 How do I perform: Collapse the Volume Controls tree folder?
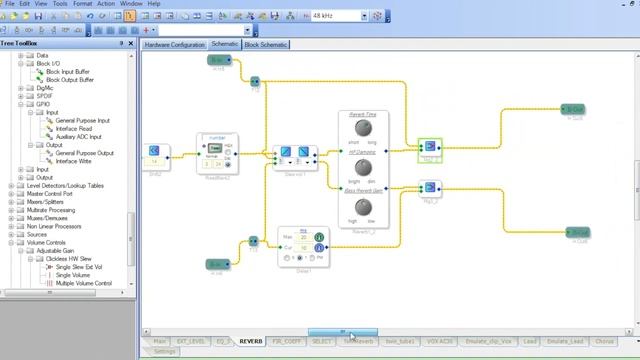pyautogui.click(x=11, y=243)
